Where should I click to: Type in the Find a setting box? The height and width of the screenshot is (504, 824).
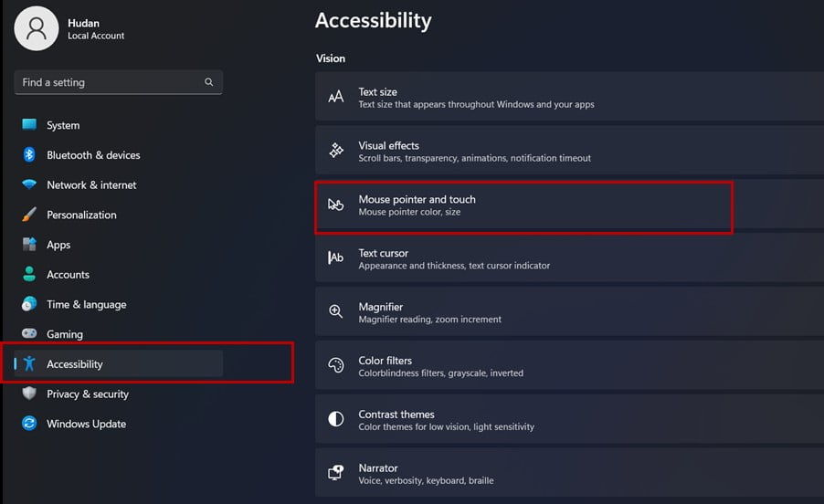coord(110,82)
